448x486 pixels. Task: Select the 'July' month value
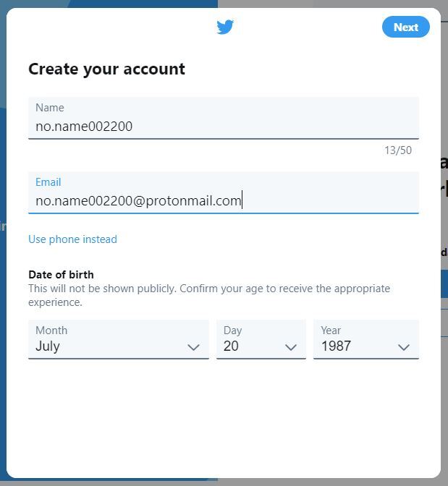[48, 346]
